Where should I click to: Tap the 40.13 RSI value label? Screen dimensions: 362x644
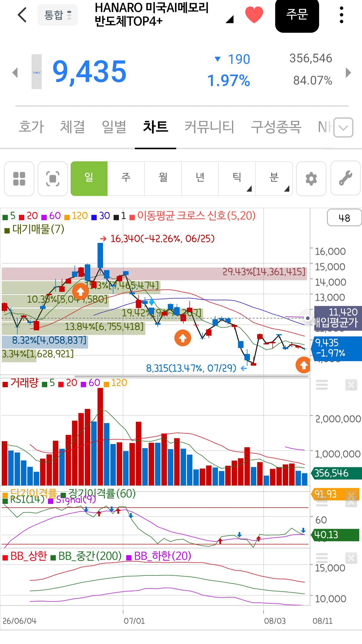point(335,535)
